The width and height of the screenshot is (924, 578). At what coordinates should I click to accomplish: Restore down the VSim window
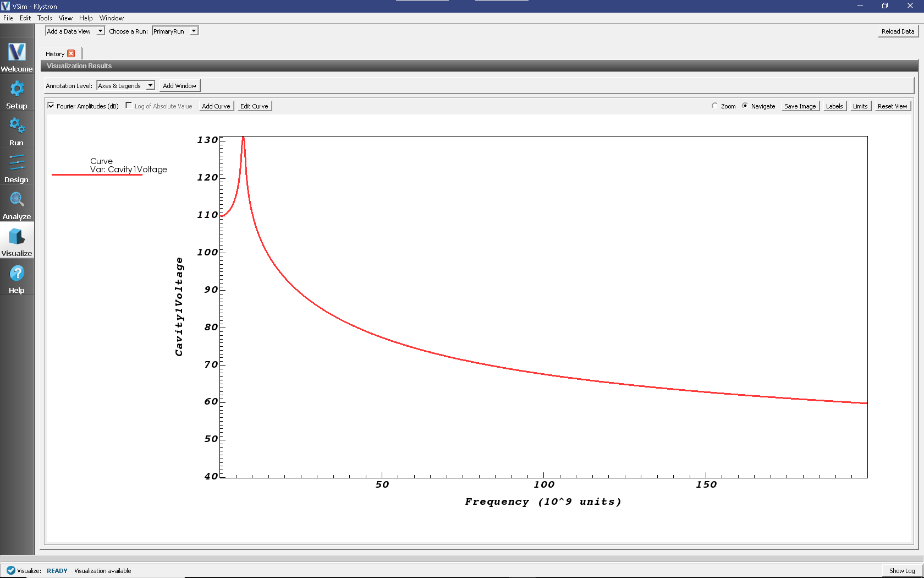885,6
